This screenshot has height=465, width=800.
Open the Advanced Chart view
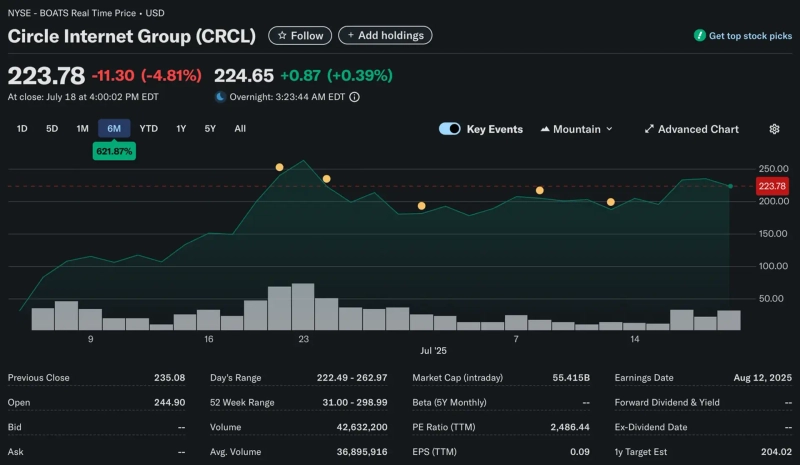691,129
